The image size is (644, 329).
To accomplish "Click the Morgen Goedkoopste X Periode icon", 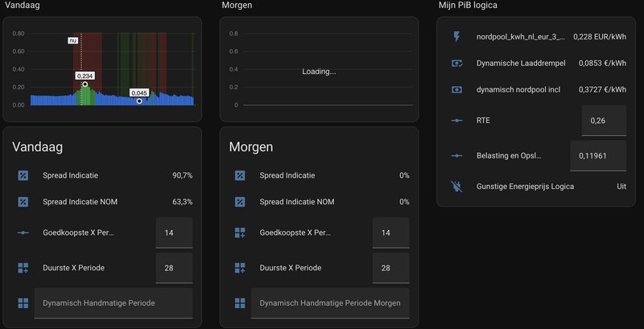I will 240,232.
